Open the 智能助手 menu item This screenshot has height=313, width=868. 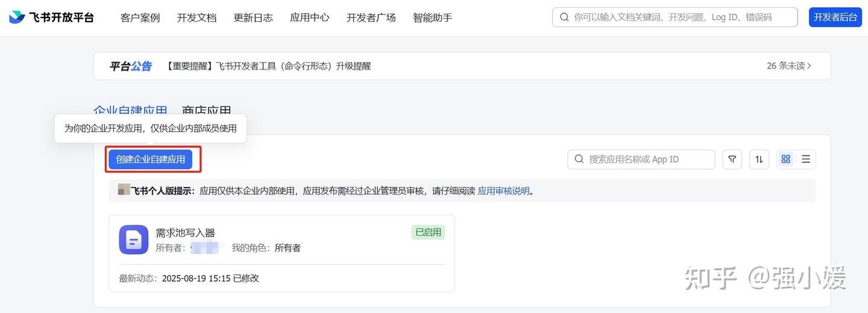click(x=433, y=17)
